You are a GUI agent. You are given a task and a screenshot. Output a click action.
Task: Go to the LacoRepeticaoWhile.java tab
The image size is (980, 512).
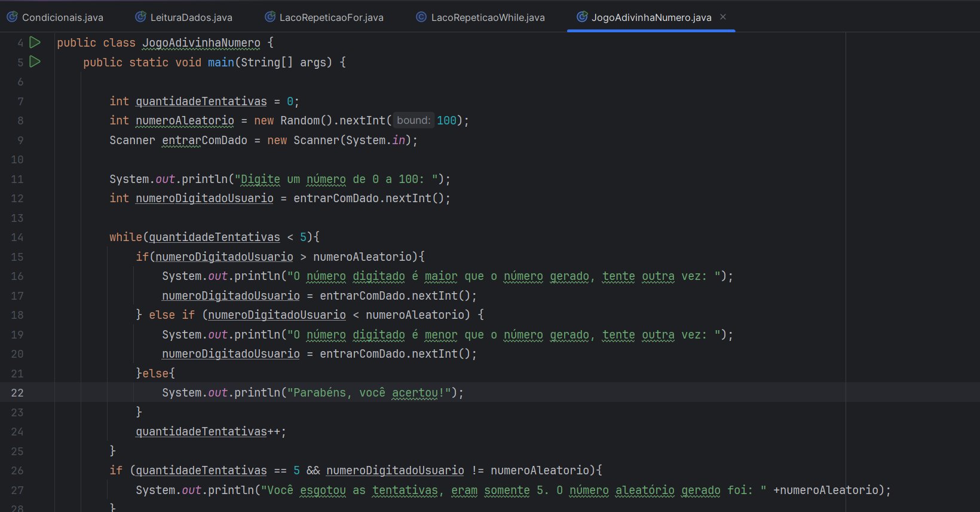point(481,17)
